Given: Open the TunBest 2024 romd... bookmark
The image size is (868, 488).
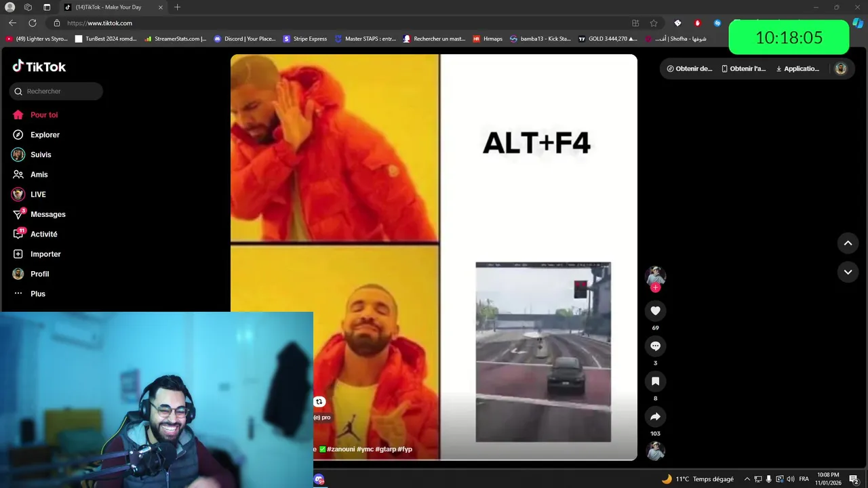Looking at the screenshot, I should point(106,39).
